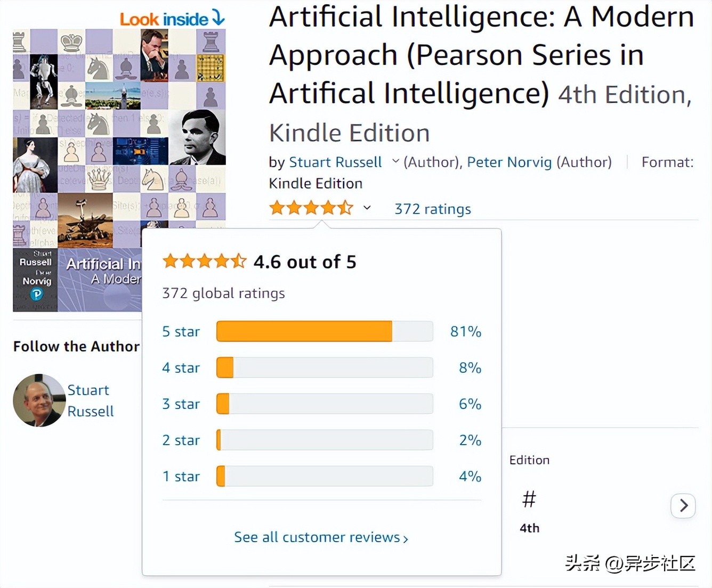Open Peter Norvig author page
Screen dimensions: 712x588
[x=509, y=162]
